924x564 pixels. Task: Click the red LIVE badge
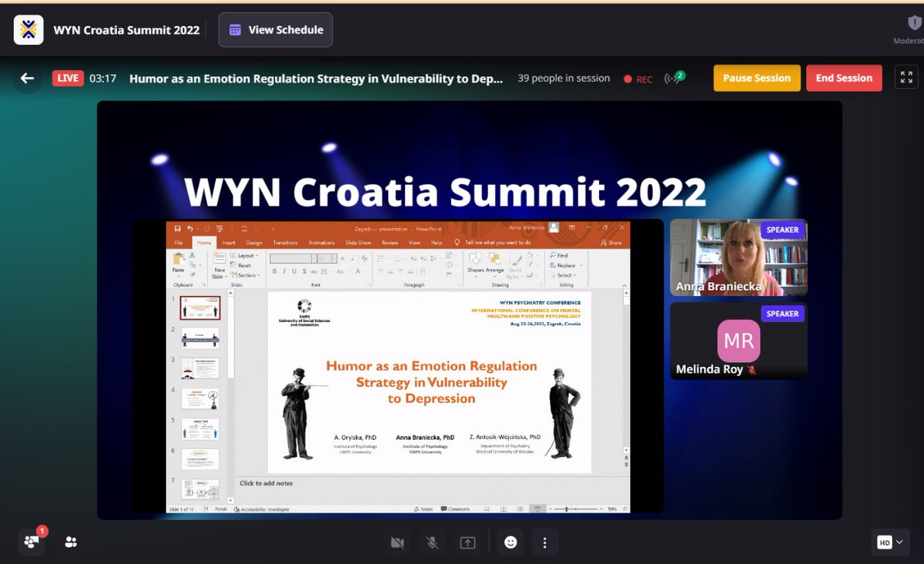coord(68,78)
